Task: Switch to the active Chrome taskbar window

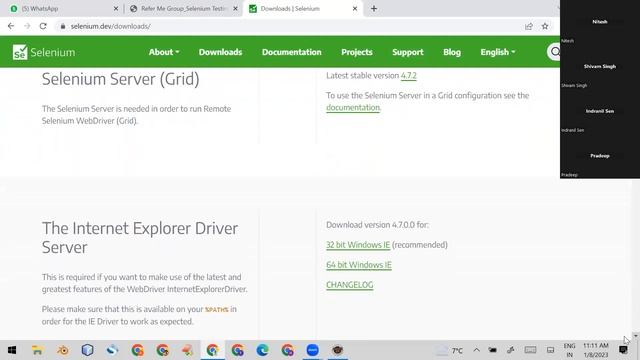Action: click(x=212, y=350)
